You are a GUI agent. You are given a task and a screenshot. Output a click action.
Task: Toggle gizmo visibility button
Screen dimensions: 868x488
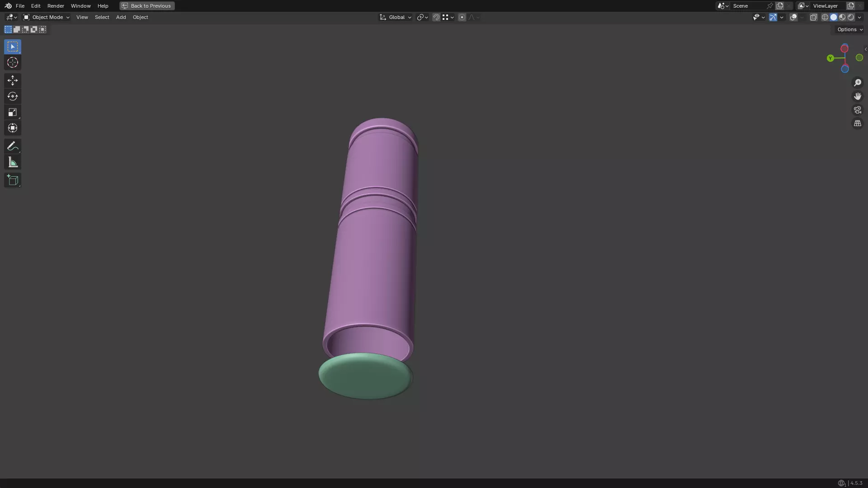click(x=773, y=17)
